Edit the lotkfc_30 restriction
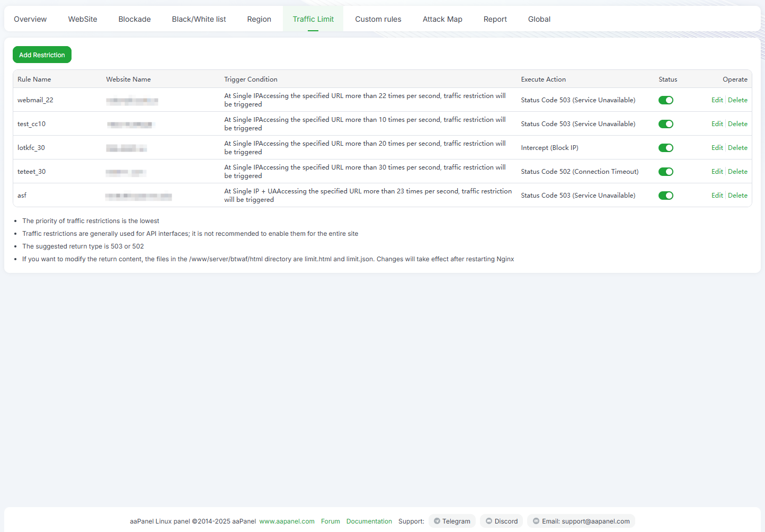This screenshot has width=765, height=532. 717,148
